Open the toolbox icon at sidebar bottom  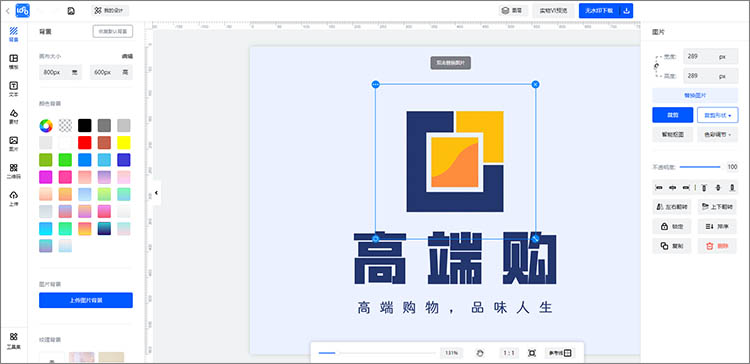13,340
